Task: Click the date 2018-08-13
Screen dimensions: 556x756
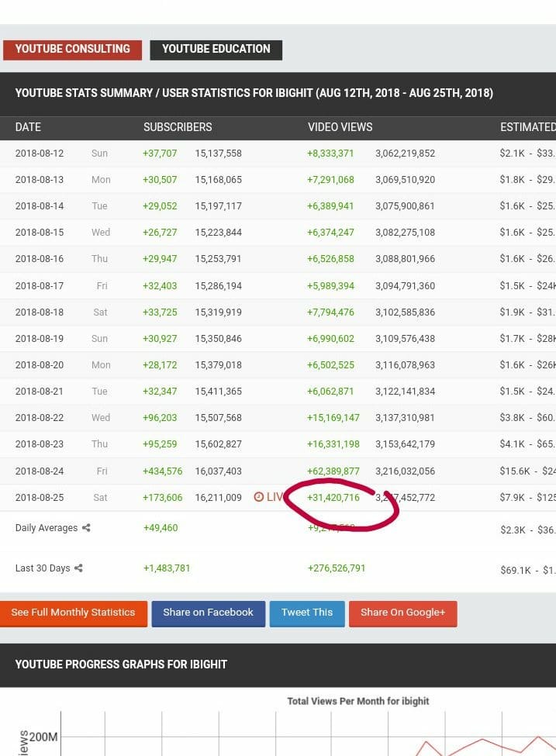Action: tap(40, 180)
